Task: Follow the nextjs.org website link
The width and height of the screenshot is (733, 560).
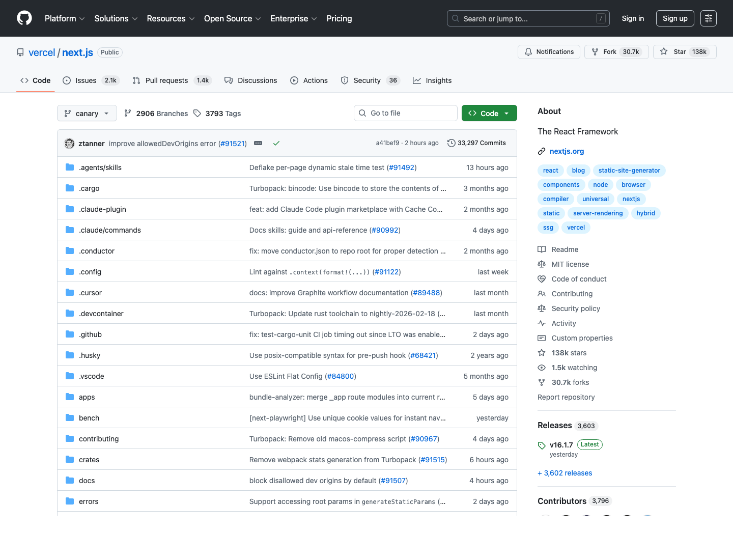Action: 567,151
